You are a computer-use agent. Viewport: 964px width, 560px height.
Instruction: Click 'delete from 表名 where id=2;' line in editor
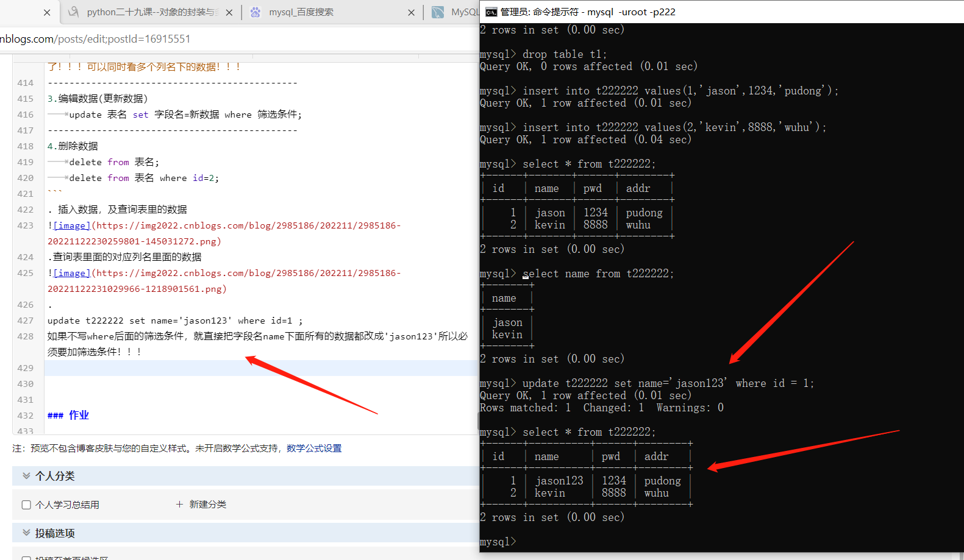point(144,178)
